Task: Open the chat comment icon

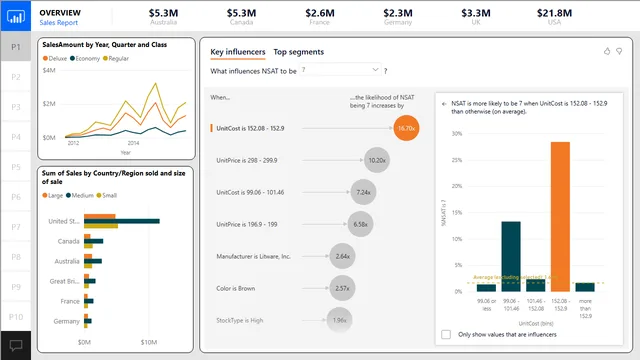Action: pos(16,346)
